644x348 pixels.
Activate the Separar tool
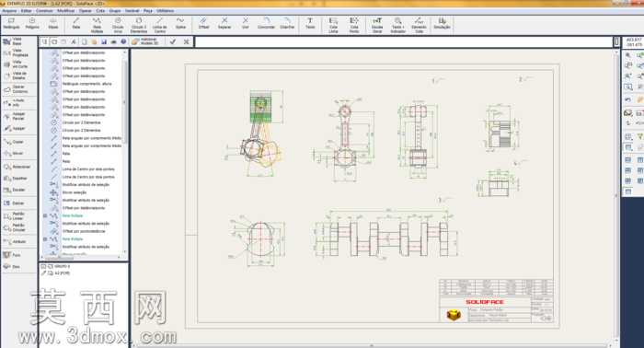point(224,23)
